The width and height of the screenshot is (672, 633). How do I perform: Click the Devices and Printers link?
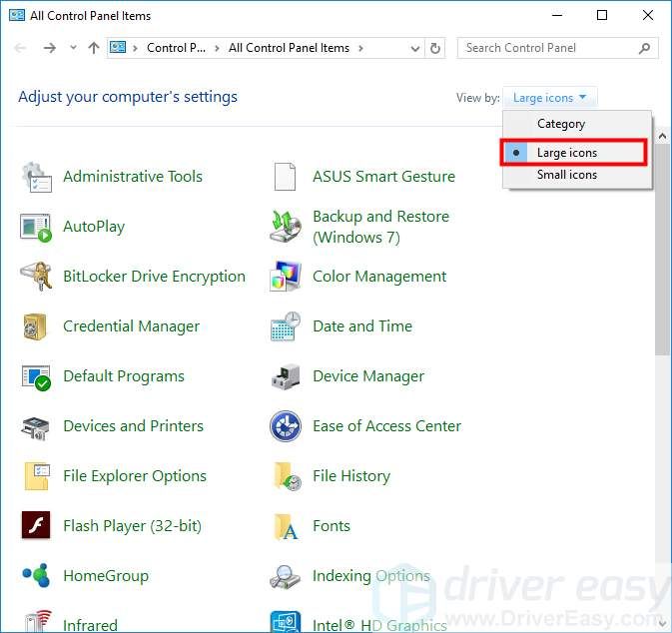[x=133, y=426]
